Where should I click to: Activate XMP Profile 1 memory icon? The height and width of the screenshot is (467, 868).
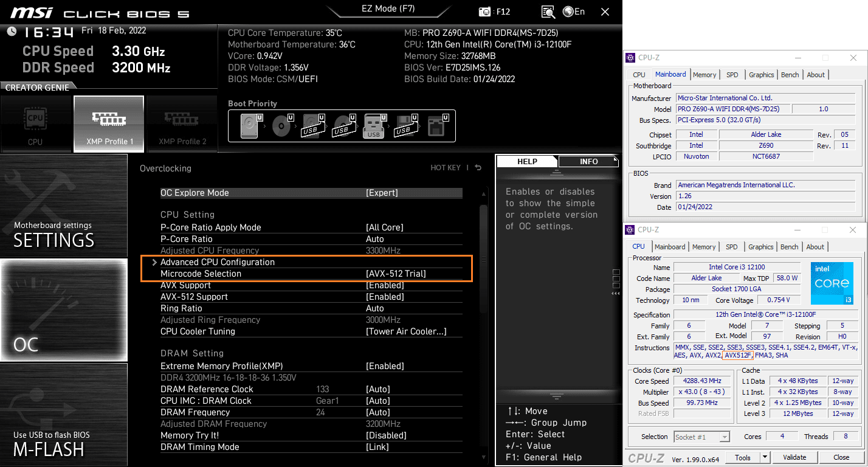point(109,123)
